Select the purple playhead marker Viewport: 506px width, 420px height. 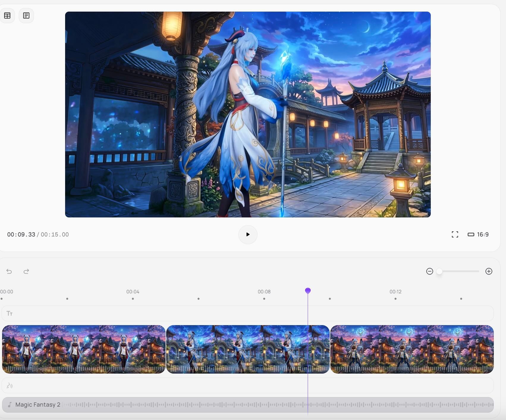point(308,291)
